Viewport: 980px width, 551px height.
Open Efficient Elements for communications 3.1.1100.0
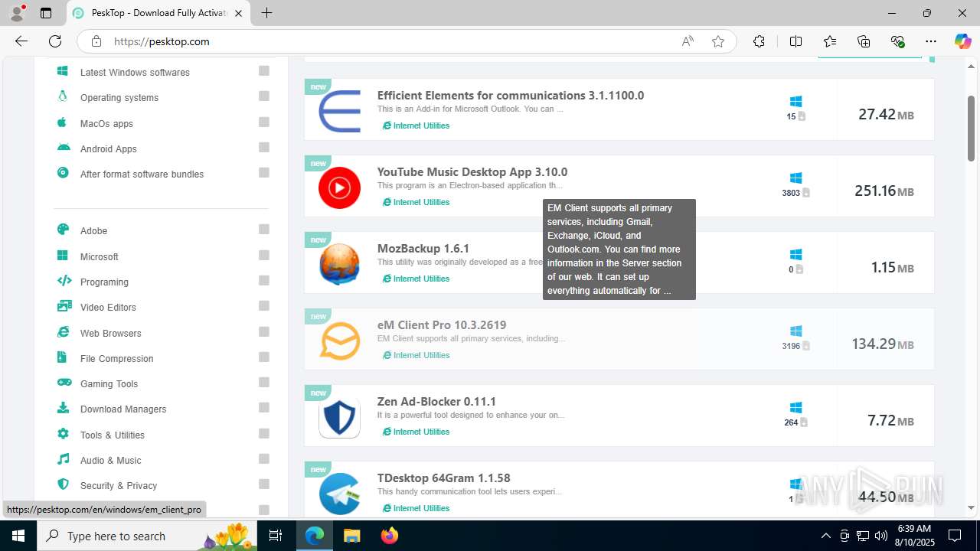511,96
